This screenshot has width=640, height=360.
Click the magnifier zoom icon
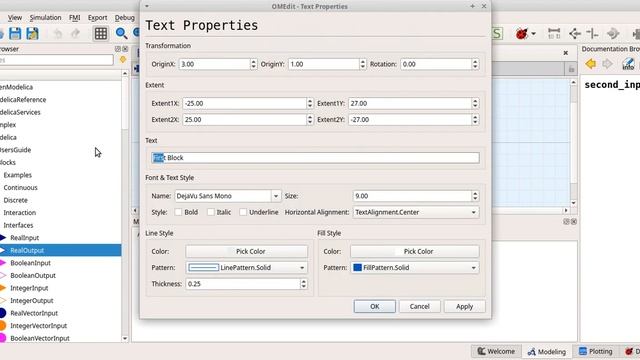click(121, 33)
